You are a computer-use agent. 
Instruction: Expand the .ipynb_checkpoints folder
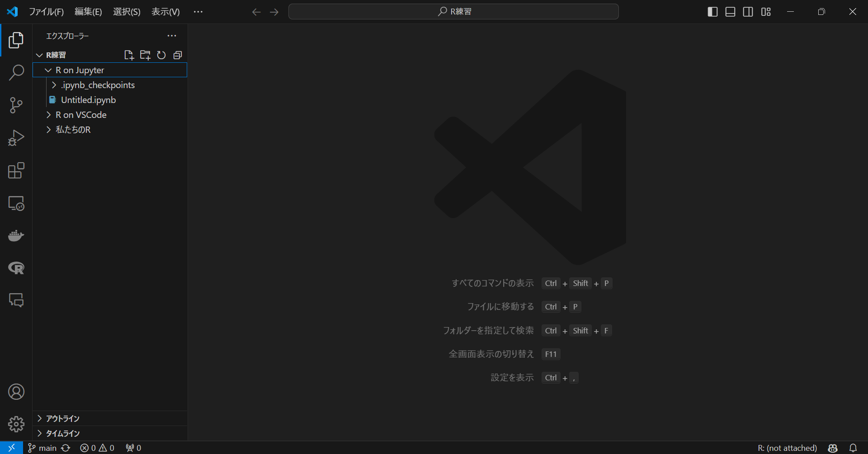pyautogui.click(x=98, y=85)
